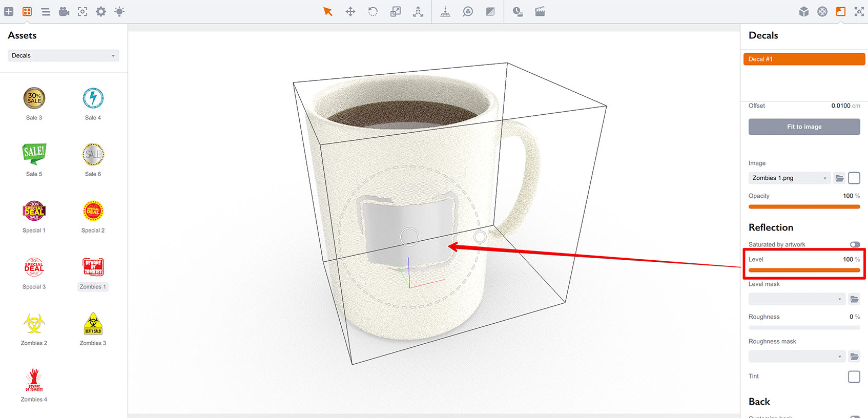The height and width of the screenshot is (418, 868).
Task: Expand the Zombies 1.png image dropdown
Action: [x=789, y=178]
